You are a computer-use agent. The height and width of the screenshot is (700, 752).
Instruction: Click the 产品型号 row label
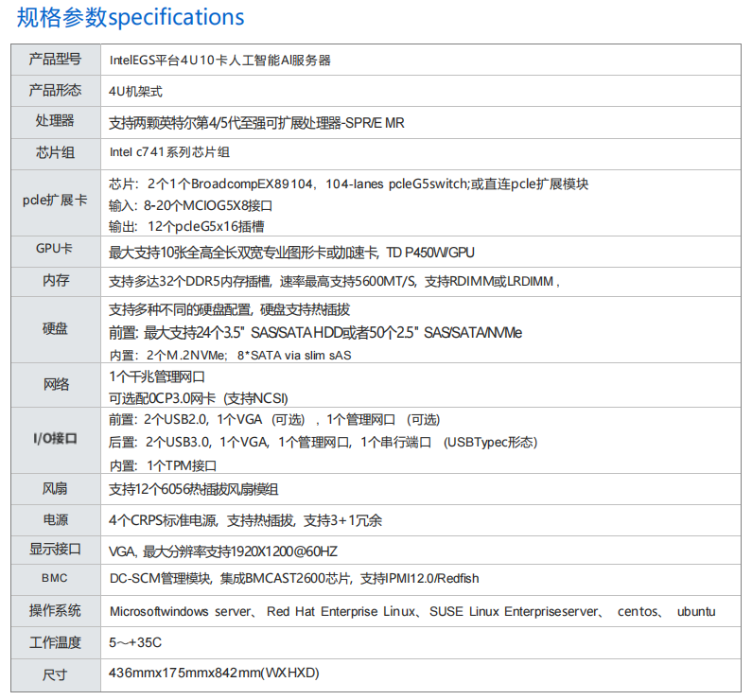pos(55,60)
